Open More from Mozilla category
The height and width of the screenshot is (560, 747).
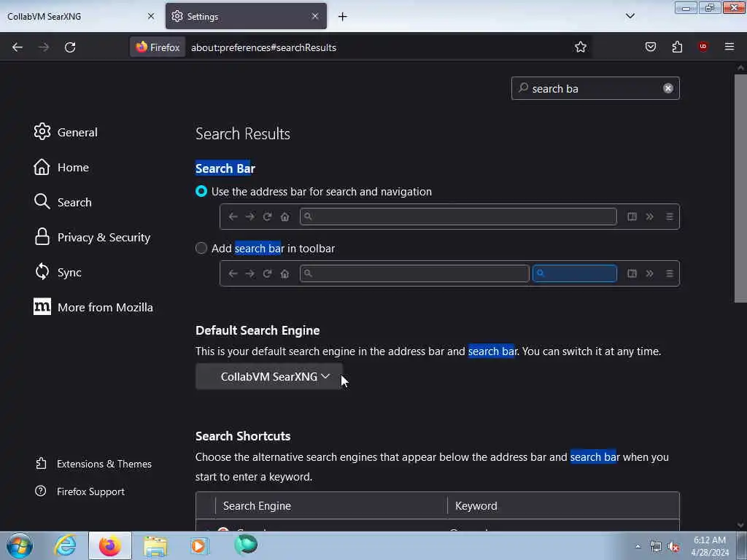tap(93, 307)
